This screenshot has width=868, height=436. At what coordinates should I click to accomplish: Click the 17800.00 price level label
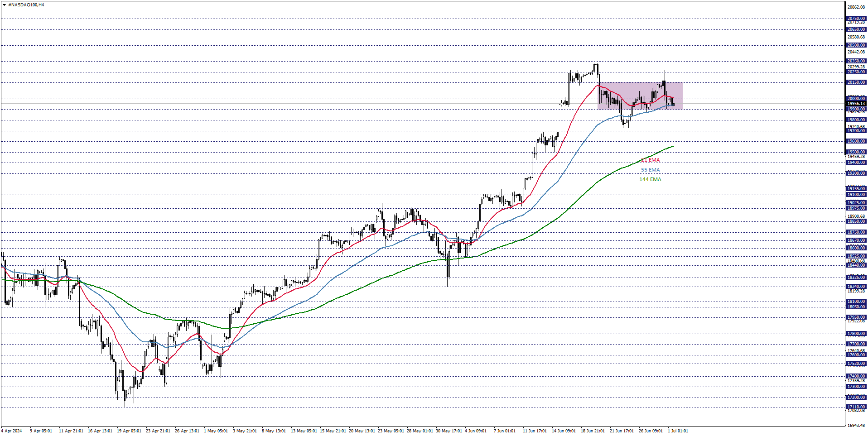click(856, 334)
